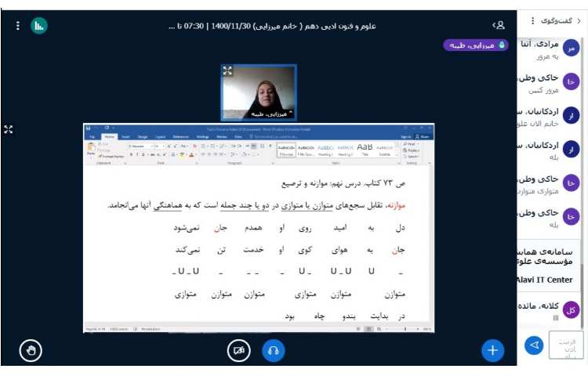Open the Select dropdown in Word Editing group
Screen dimensions: 588x376
point(411,157)
